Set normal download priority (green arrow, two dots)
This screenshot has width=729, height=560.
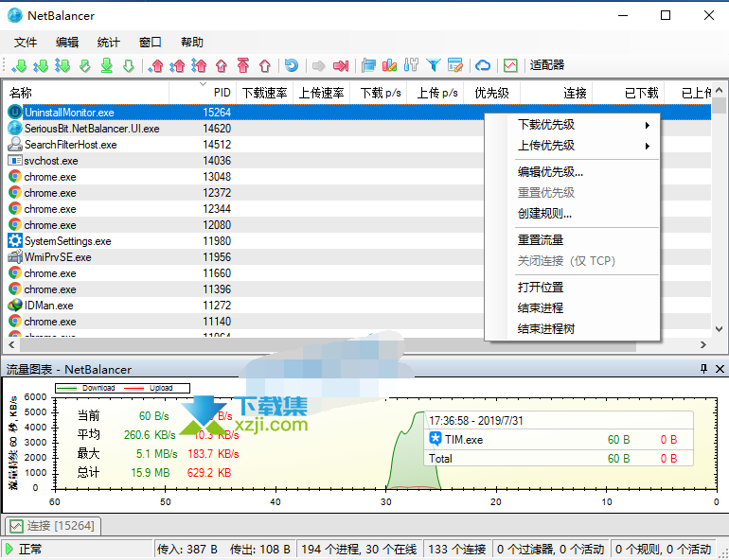(41, 65)
